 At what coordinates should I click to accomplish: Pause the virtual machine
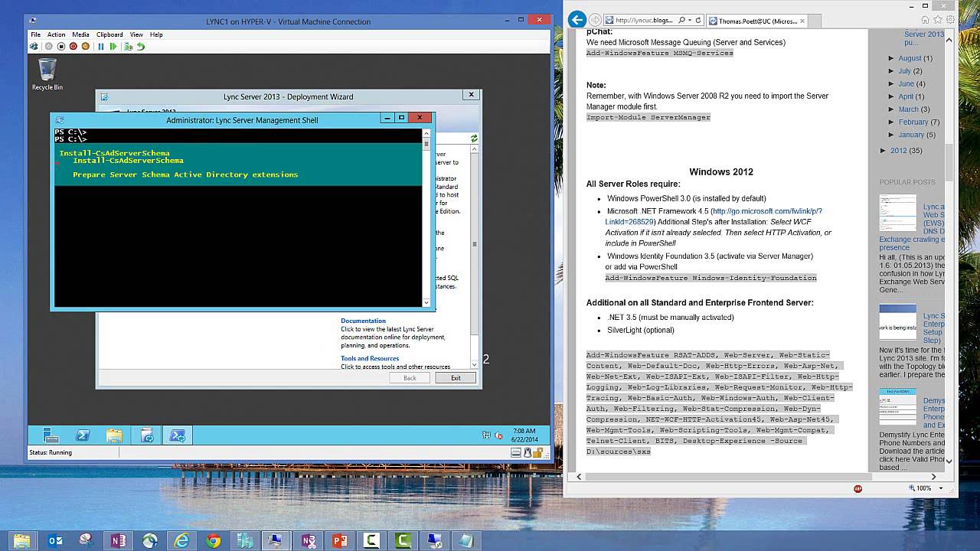click(101, 47)
